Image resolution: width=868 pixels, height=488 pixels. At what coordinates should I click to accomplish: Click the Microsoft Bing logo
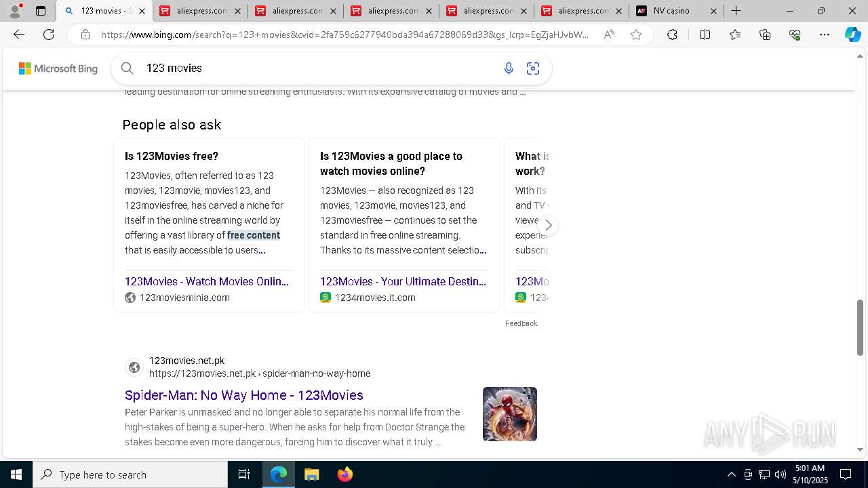[x=58, y=68]
